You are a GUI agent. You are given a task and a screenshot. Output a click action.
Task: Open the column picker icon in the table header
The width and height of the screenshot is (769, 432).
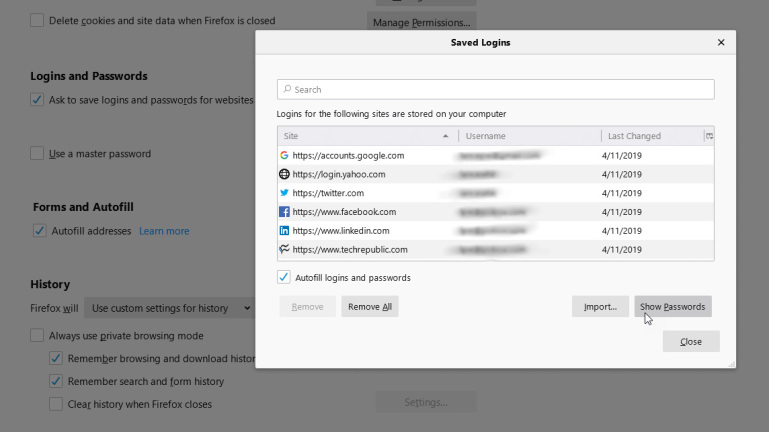tap(709, 136)
